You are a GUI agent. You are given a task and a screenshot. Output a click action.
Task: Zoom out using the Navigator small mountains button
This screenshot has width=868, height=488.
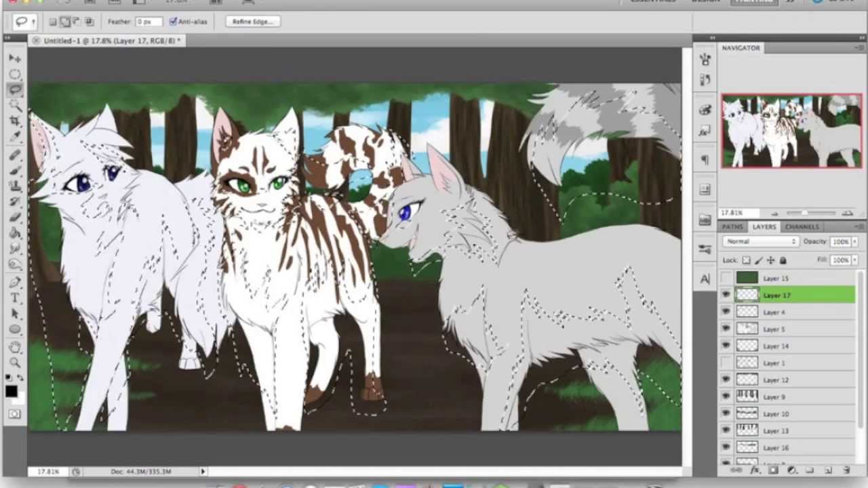point(774,213)
